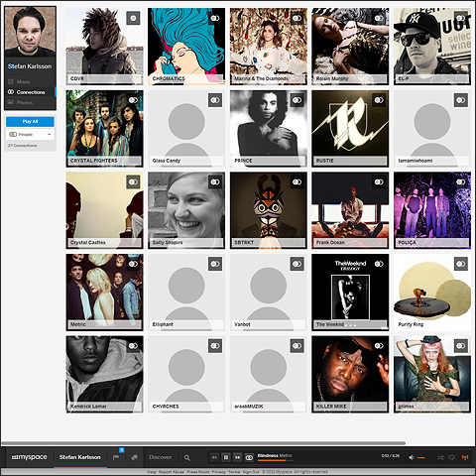Click the 27 Connections count text

[22, 146]
